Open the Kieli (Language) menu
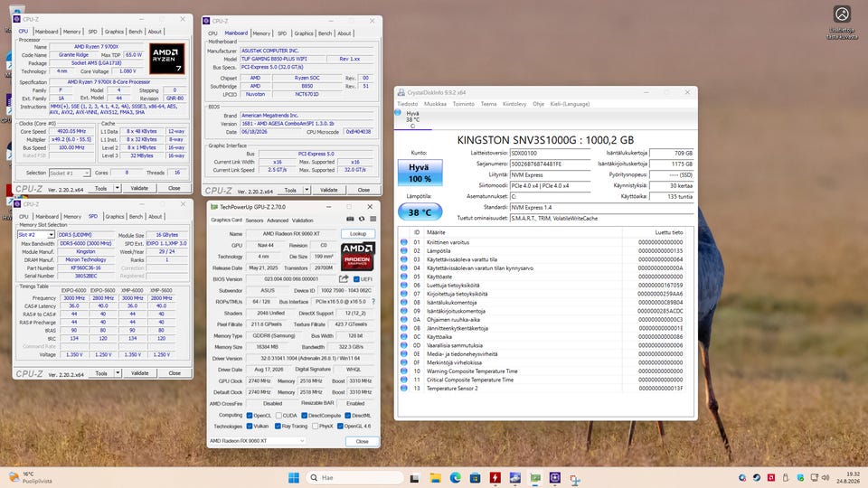868x488 pixels. point(570,104)
